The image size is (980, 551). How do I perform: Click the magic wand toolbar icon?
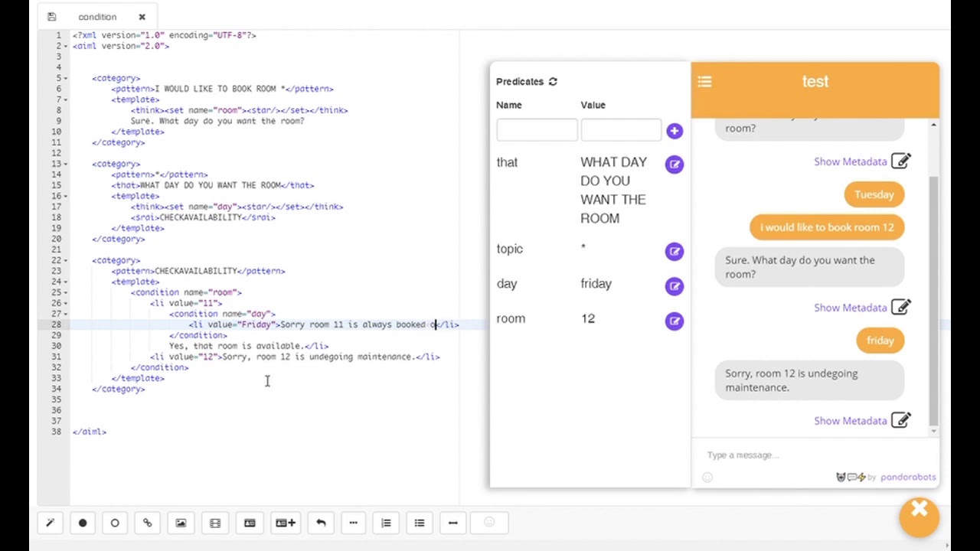point(51,523)
